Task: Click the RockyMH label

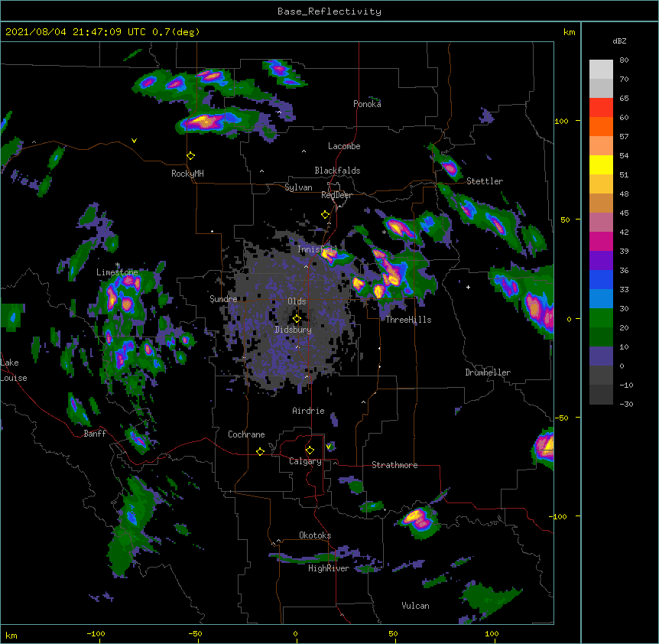Action: tap(187, 174)
